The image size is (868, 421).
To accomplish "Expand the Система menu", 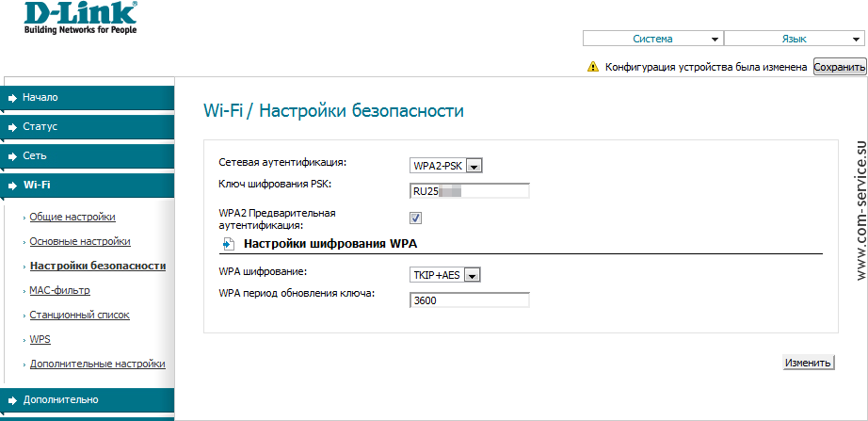I will (652, 39).
